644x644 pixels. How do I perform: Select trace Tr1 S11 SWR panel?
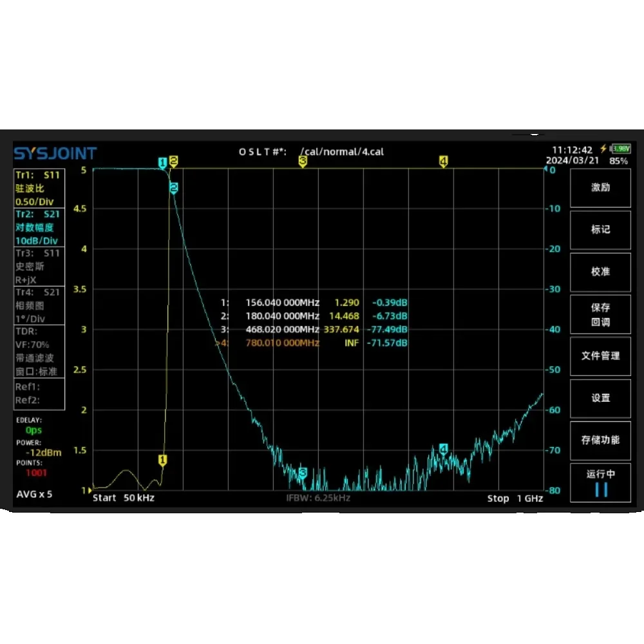click(x=39, y=188)
